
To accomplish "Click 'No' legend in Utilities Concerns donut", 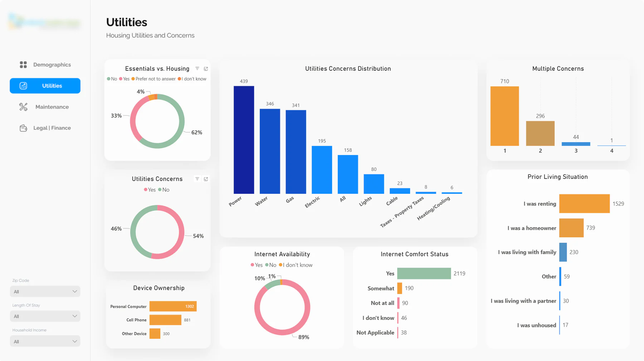I will click(164, 190).
